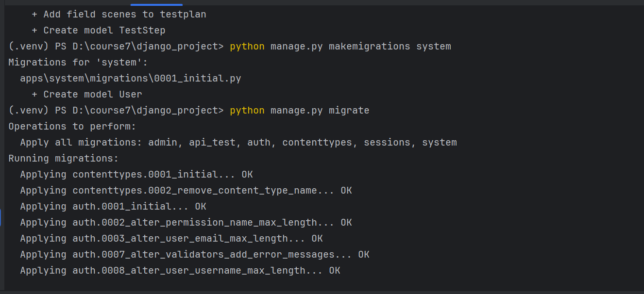Screen dimensions: 644x294
Task: Click the 'migrate' command word
Action: point(349,110)
